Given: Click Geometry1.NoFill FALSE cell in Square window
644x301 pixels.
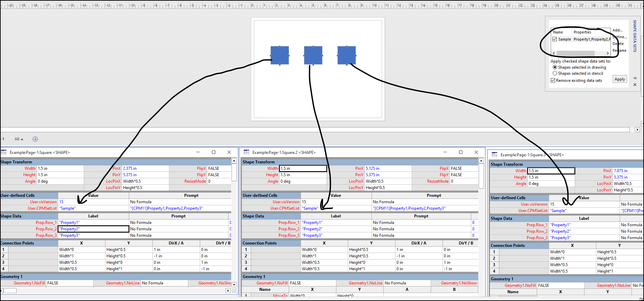Looking at the screenshot, I should pyautogui.click(x=70, y=283).
